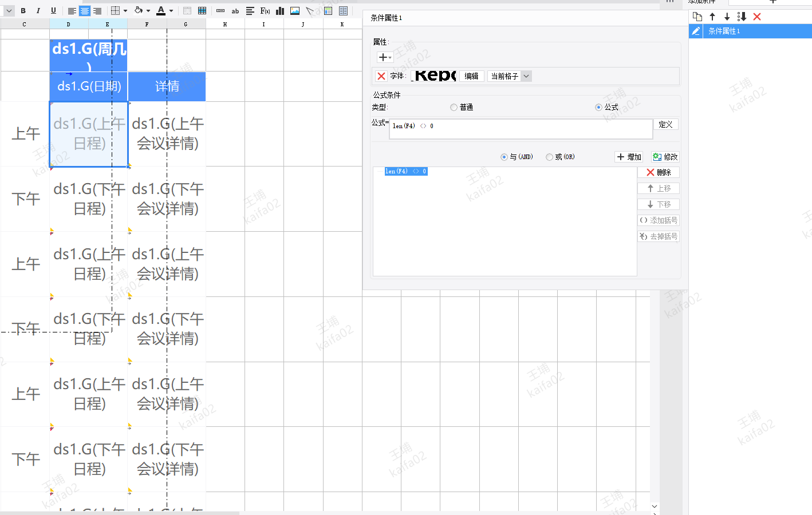Toggle underline formatting in toolbar
812x515 pixels.
(x=53, y=10)
